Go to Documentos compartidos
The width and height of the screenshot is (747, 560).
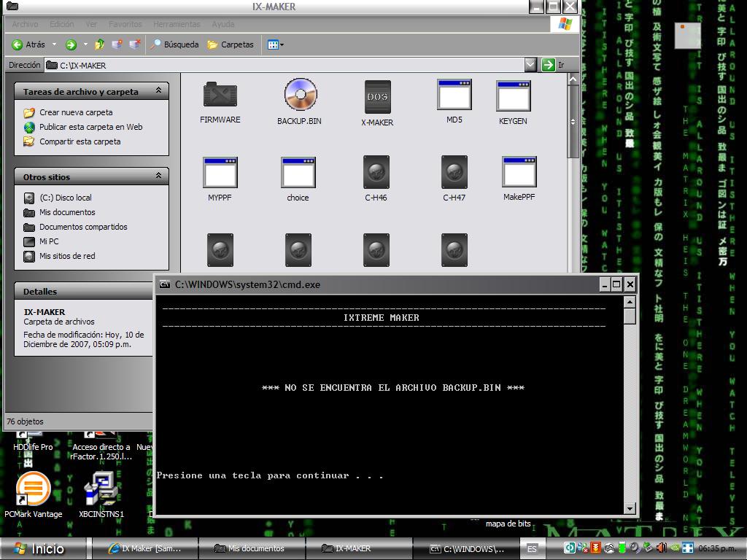tap(83, 227)
